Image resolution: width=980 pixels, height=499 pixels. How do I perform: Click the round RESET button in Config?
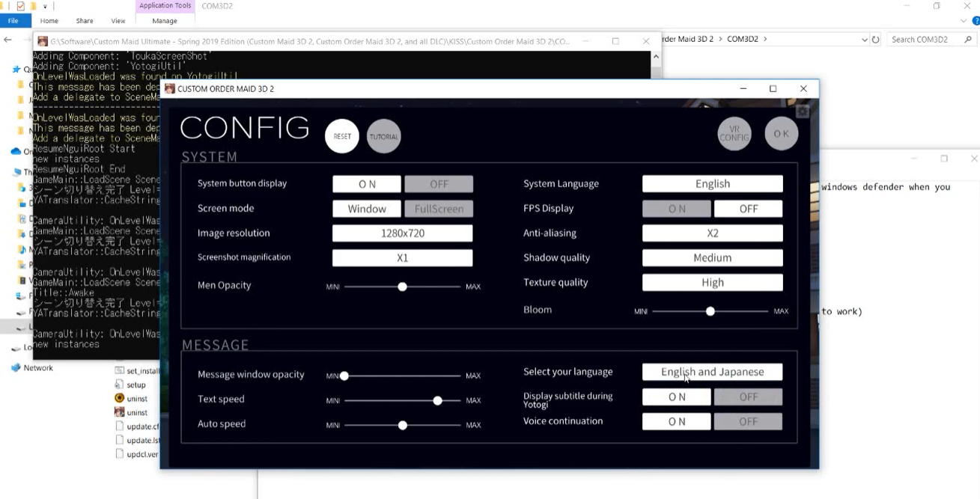tap(342, 136)
